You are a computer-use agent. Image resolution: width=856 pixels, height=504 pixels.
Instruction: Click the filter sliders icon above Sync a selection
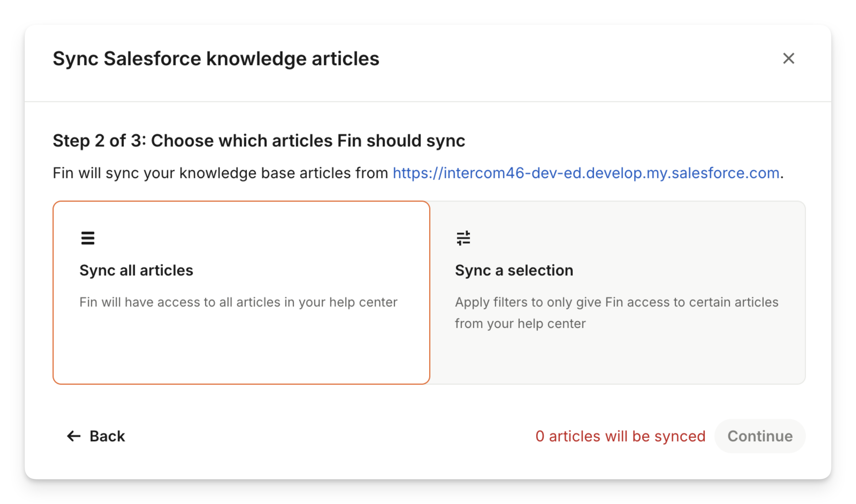click(x=463, y=238)
